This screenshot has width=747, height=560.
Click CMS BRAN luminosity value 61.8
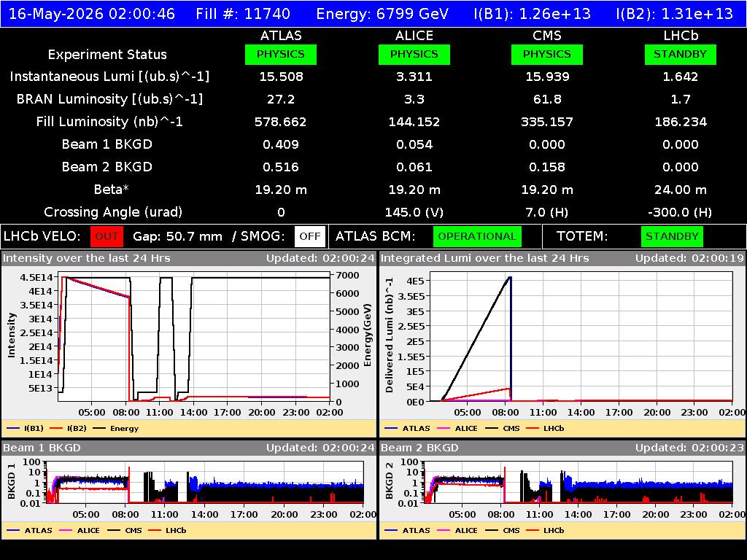point(547,99)
